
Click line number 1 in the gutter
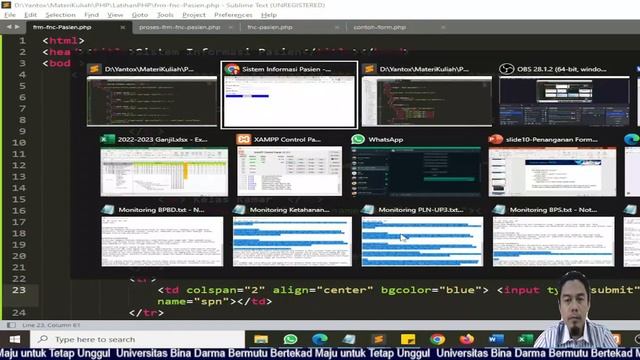pyautogui.click(x=22, y=41)
